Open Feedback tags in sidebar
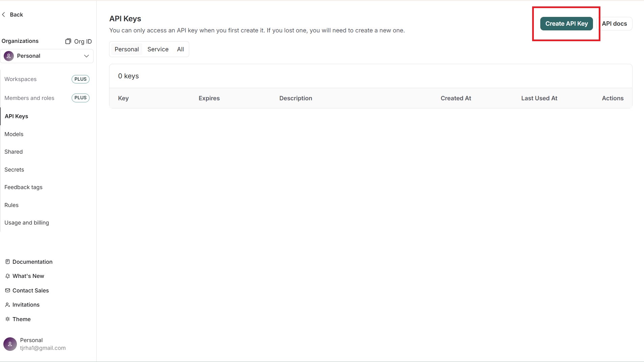 [23, 187]
